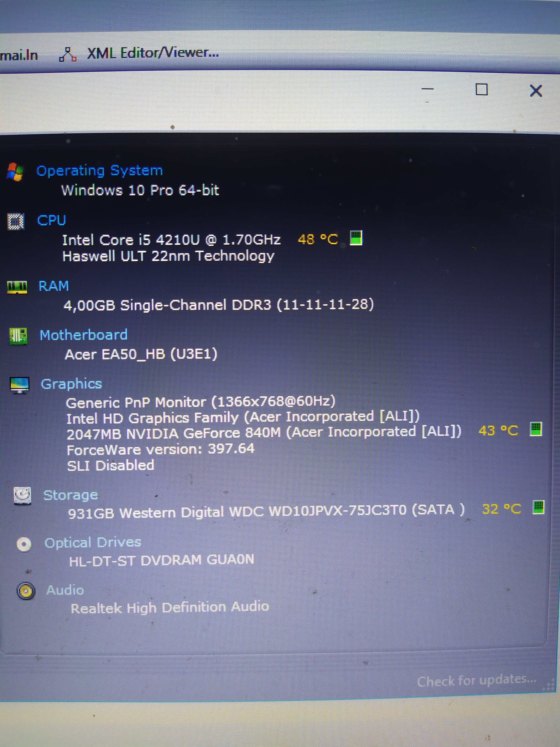The height and width of the screenshot is (747, 560).
Task: Click the Audio speaker icon
Action: [x=26, y=591]
